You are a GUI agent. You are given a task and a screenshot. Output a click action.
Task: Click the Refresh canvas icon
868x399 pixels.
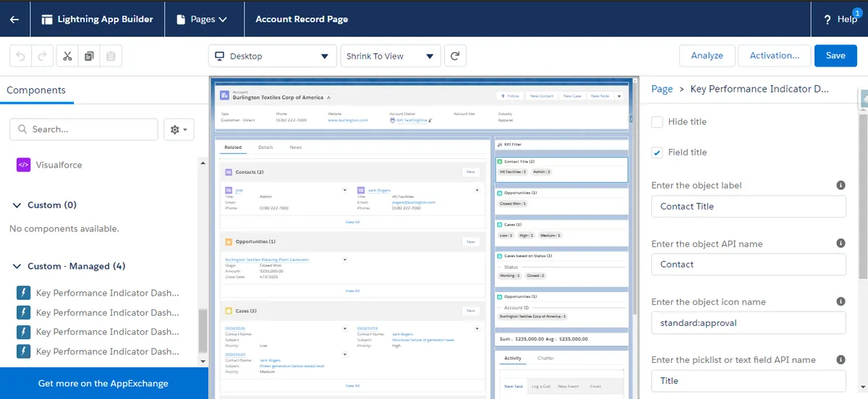point(455,56)
